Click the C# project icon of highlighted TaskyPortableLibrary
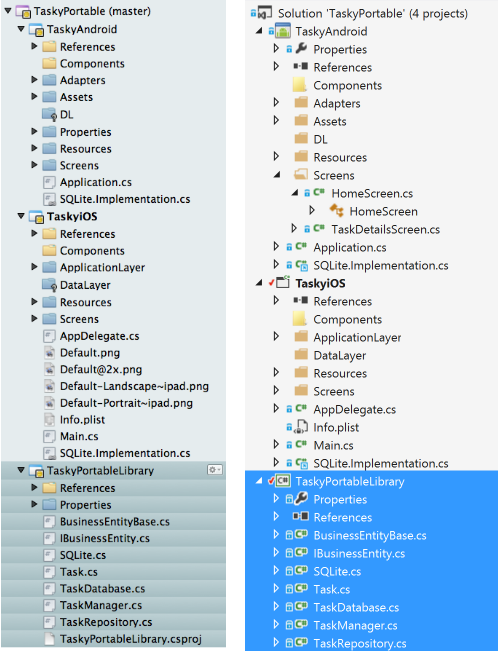The height and width of the screenshot is (651, 498). 283,481
